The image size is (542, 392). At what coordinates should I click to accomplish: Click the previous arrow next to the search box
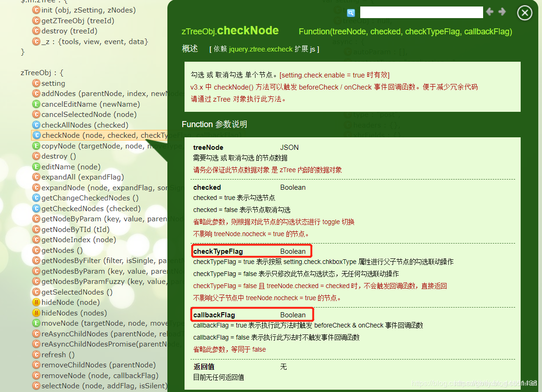tap(490, 12)
